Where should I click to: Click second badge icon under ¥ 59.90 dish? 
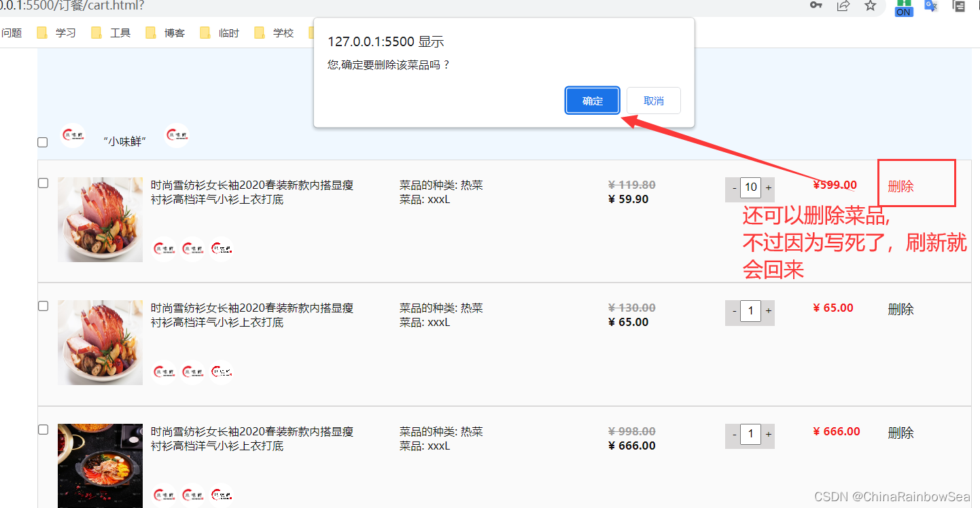192,249
